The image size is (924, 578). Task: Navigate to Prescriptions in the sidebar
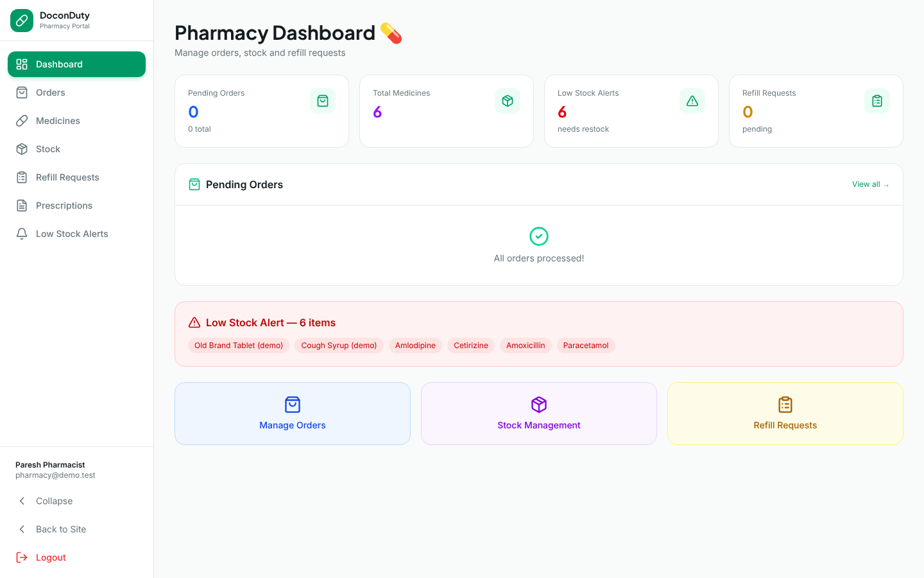pyautogui.click(x=76, y=206)
